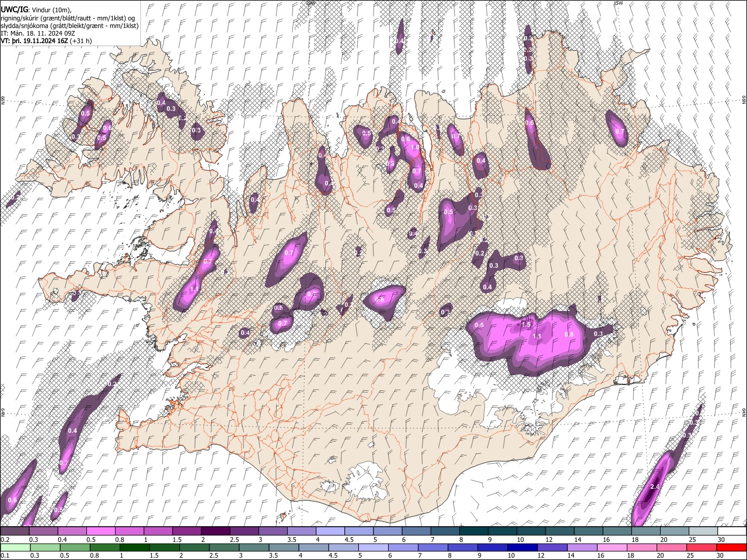Click the UWC/IG title text
The width and height of the screenshot is (747, 560).
click(14, 9)
